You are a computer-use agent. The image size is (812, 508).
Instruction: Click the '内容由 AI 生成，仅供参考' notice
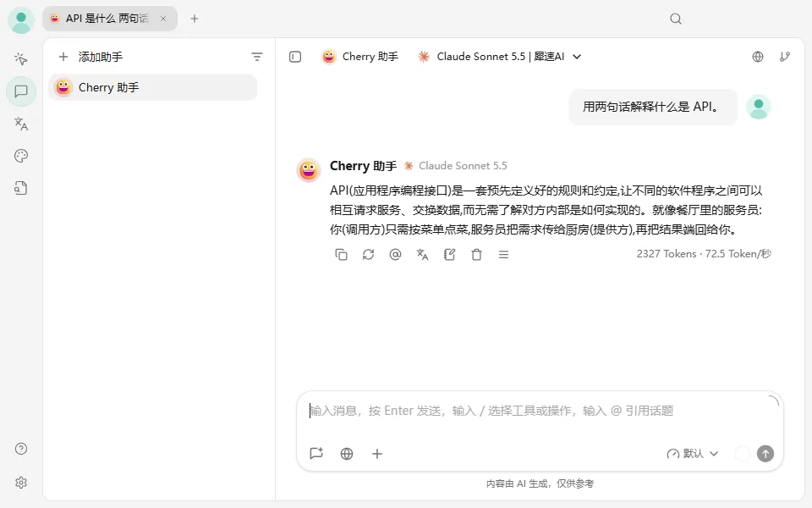click(x=540, y=483)
